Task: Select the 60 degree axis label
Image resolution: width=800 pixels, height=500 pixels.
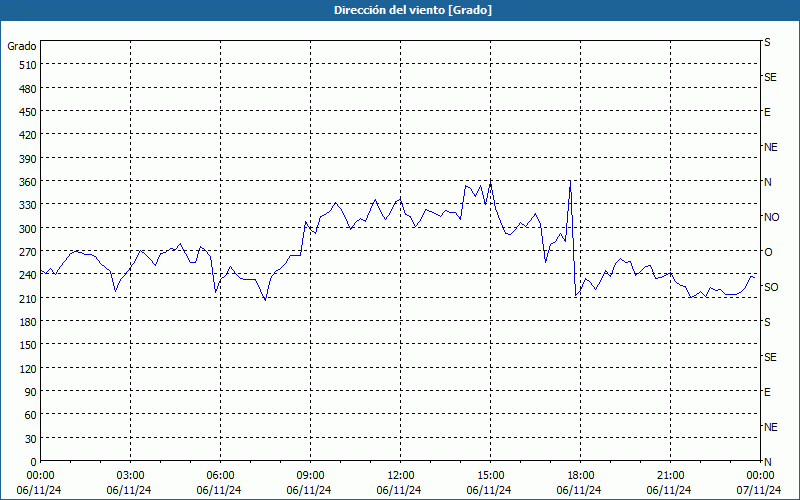Action: tap(31, 415)
